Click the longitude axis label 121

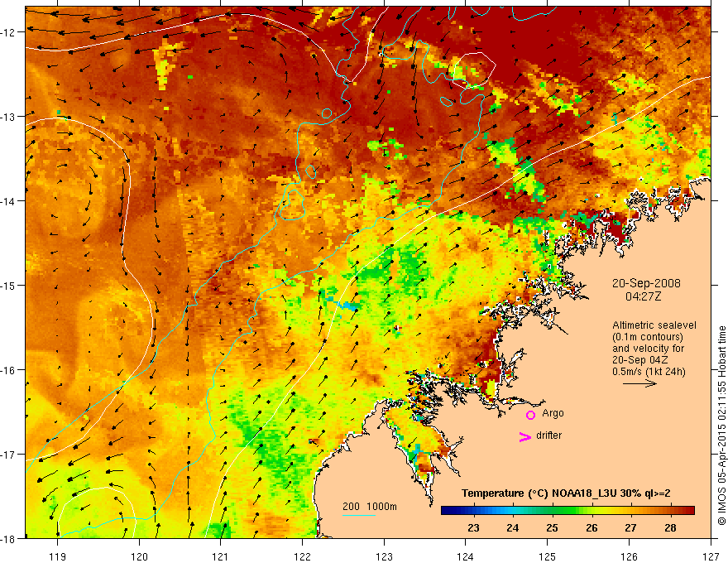pyautogui.click(x=221, y=556)
